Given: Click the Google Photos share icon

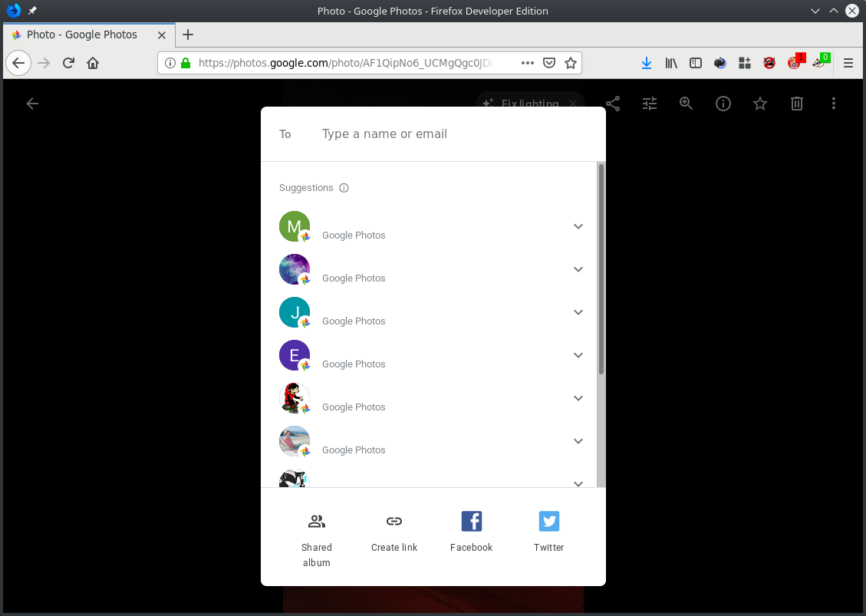Looking at the screenshot, I should coord(613,104).
